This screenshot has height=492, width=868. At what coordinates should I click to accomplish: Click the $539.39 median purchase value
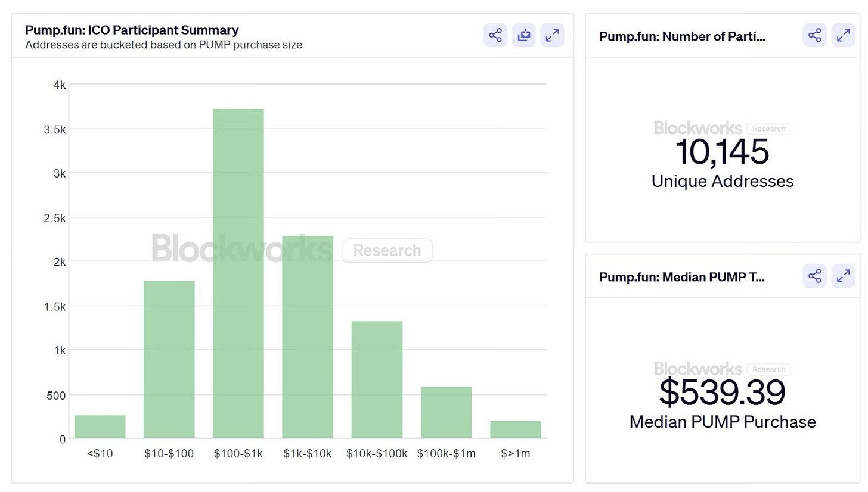(x=722, y=393)
